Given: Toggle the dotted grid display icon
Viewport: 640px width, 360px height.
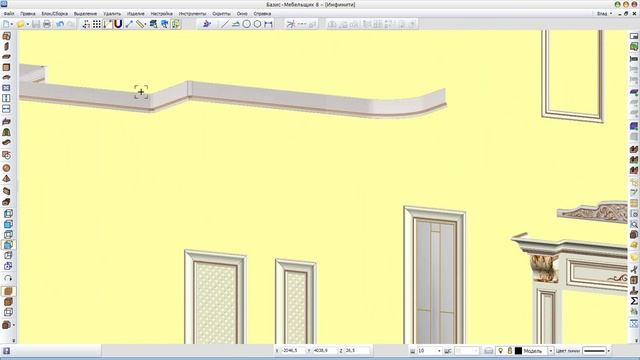Looking at the screenshot, I should point(97,24).
